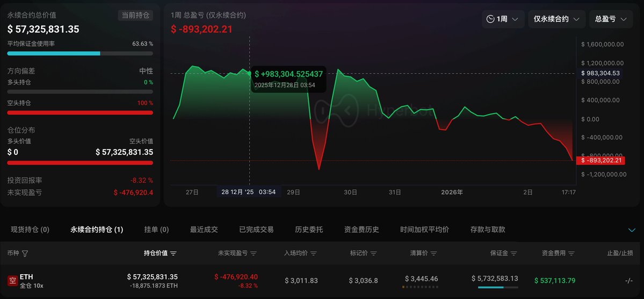Viewport: 644px width, 299px height.
Task: Click the ETH coin name in the table
Action: pos(26,277)
